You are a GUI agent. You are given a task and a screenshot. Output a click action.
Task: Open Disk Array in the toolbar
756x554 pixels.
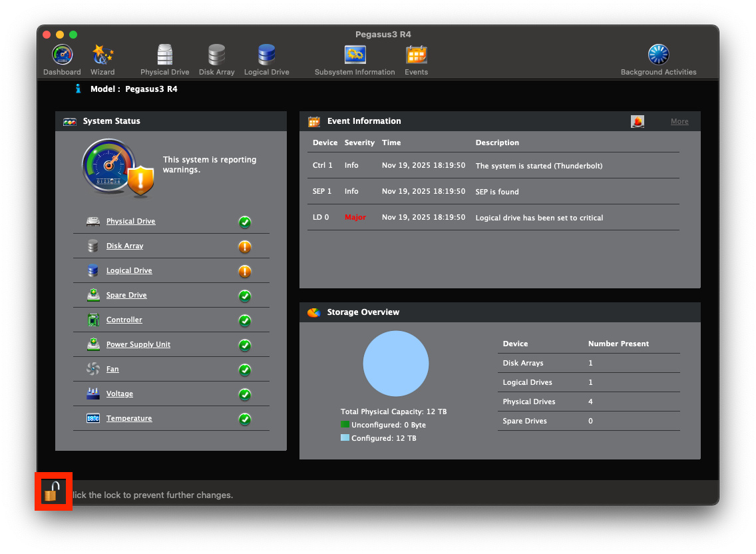[x=216, y=60]
